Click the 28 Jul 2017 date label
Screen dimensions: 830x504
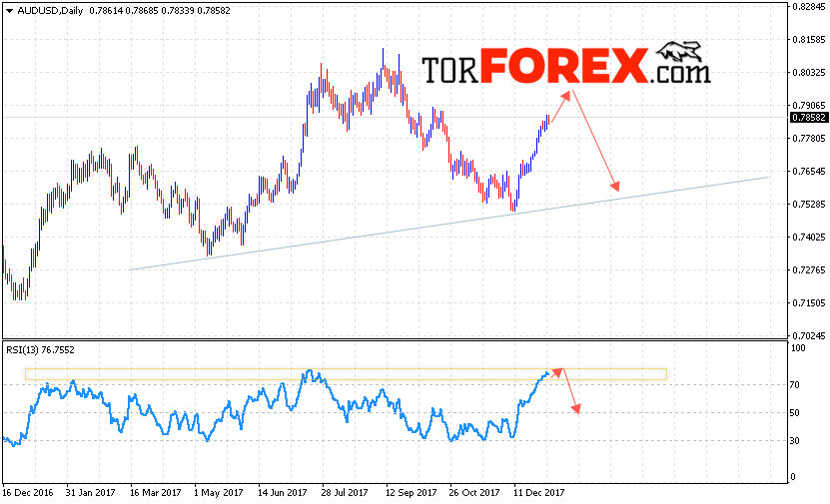pyautogui.click(x=345, y=493)
